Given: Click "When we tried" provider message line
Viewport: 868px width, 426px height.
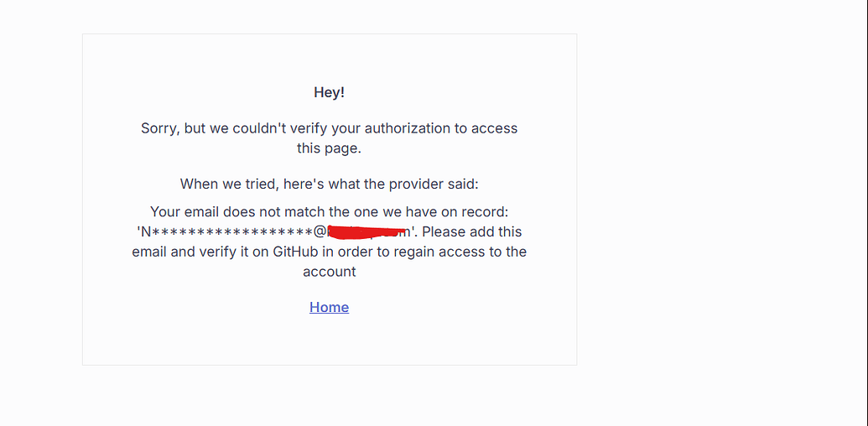Looking at the screenshot, I should pyautogui.click(x=329, y=184).
